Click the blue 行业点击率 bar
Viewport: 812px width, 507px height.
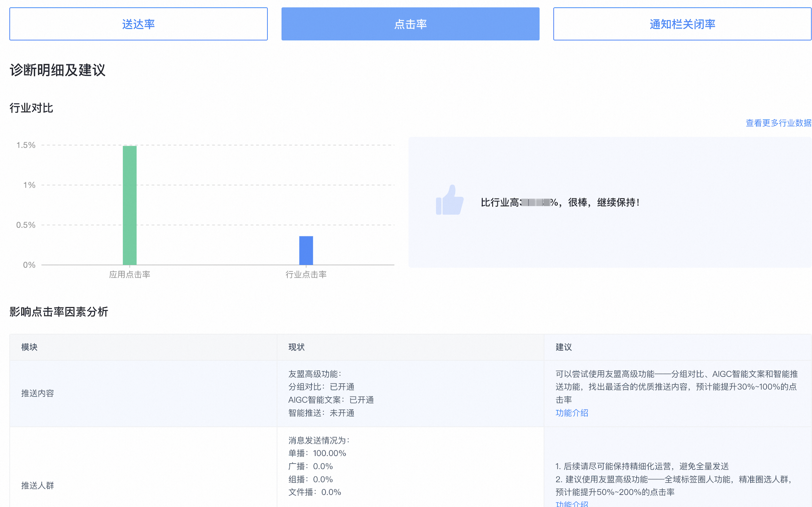[306, 251]
